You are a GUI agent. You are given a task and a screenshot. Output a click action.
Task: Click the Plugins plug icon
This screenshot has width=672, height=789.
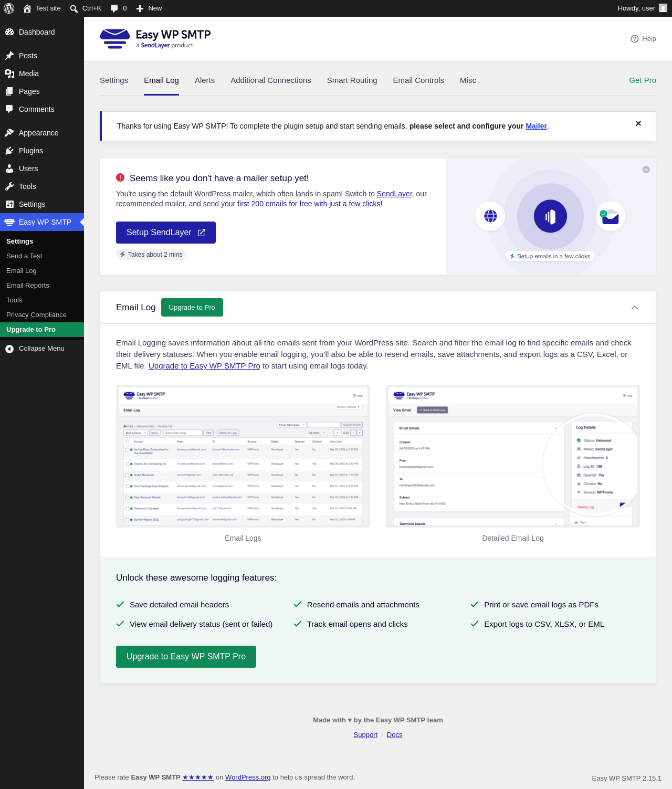9,151
